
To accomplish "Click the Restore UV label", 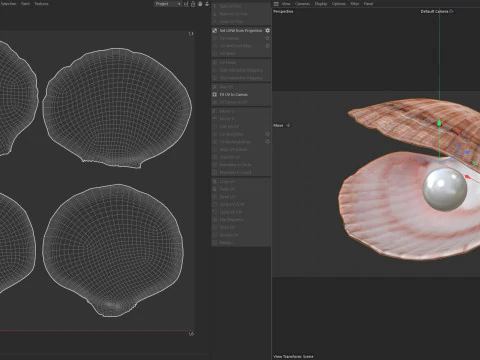I will [229, 235].
